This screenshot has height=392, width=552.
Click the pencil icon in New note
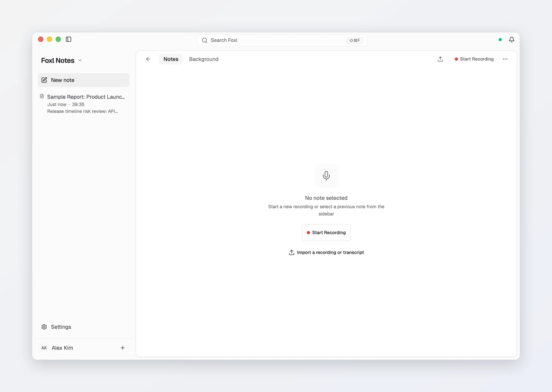pyautogui.click(x=44, y=80)
